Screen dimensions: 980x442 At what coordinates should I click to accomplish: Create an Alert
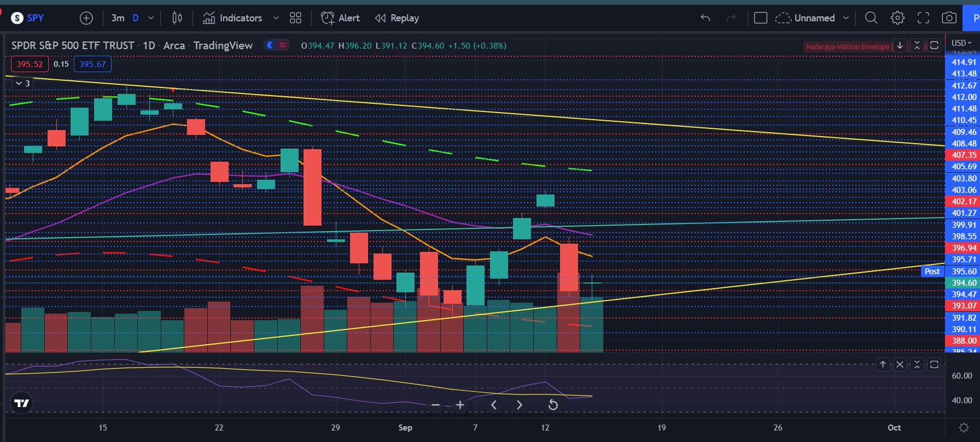click(340, 18)
